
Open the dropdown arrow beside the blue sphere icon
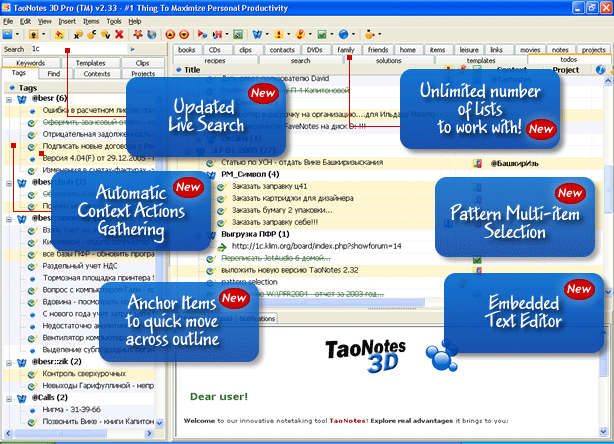point(353,34)
